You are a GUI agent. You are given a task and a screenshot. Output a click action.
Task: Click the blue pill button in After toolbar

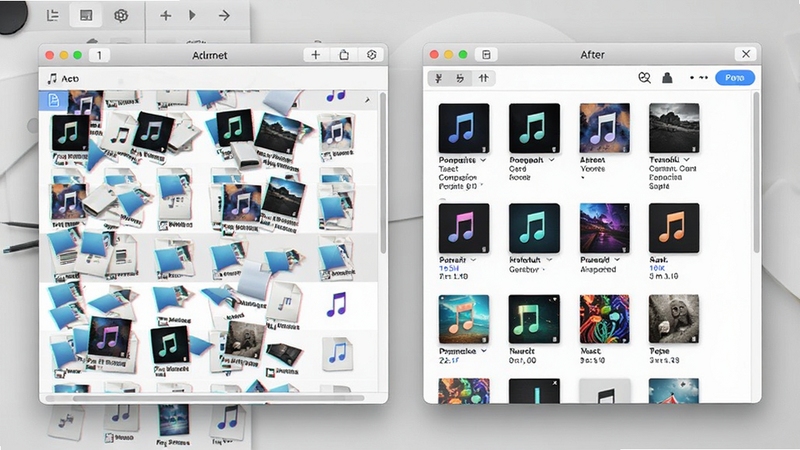tap(735, 78)
